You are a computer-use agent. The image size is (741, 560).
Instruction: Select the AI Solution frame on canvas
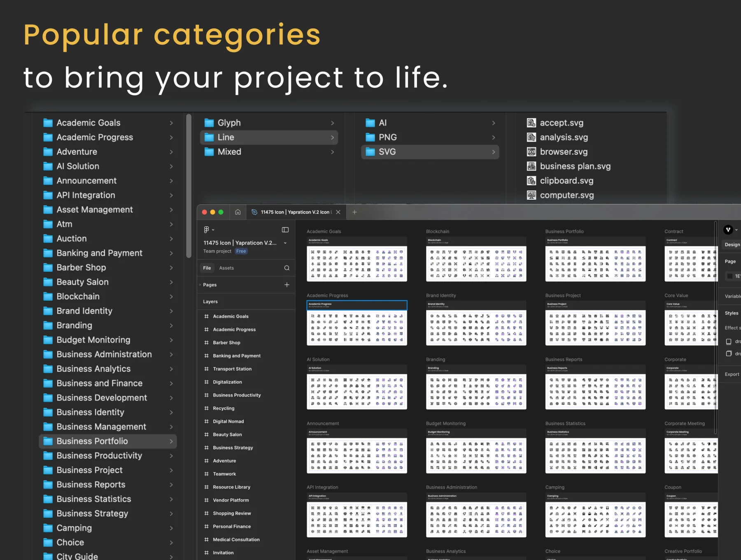(x=357, y=387)
